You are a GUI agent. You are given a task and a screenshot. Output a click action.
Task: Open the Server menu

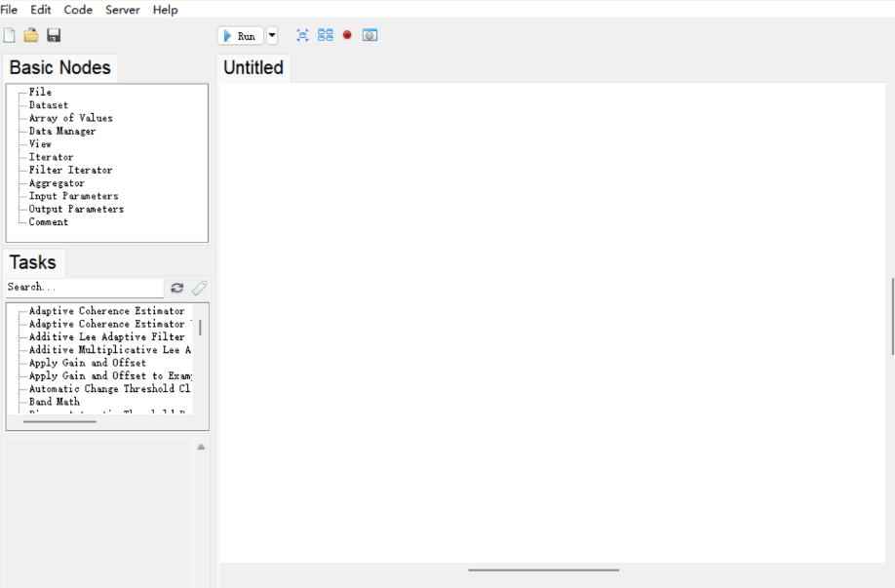(123, 10)
